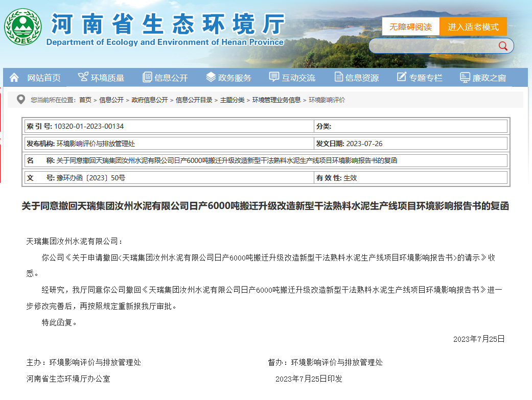Go to 环境管理业务信息 breadcrumb link
This screenshot has height=400, width=532.
tap(276, 100)
